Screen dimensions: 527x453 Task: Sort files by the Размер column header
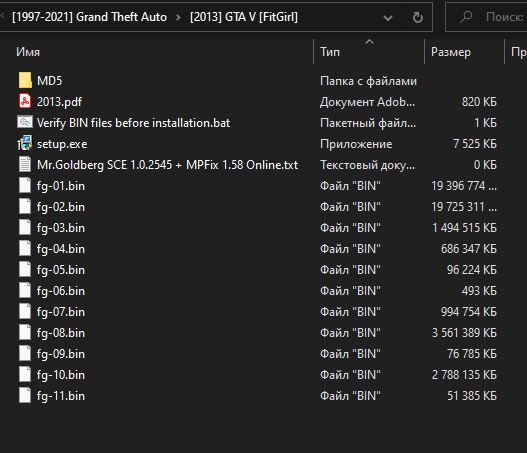click(451, 52)
